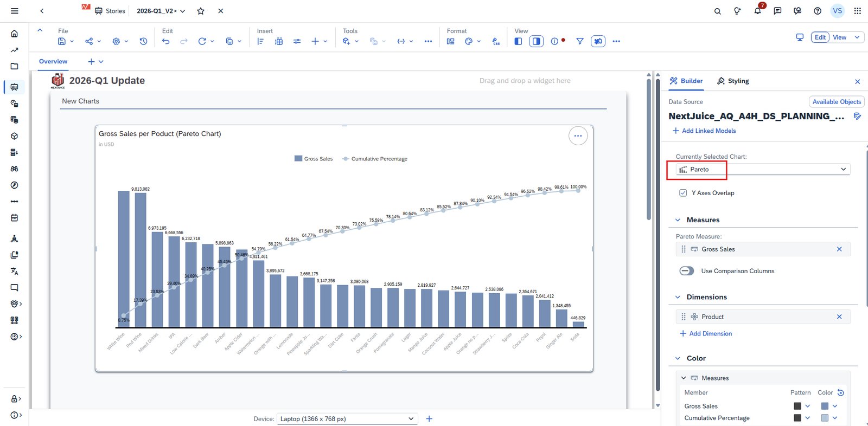
Task: Open the notifications bell icon
Action: [x=758, y=11]
